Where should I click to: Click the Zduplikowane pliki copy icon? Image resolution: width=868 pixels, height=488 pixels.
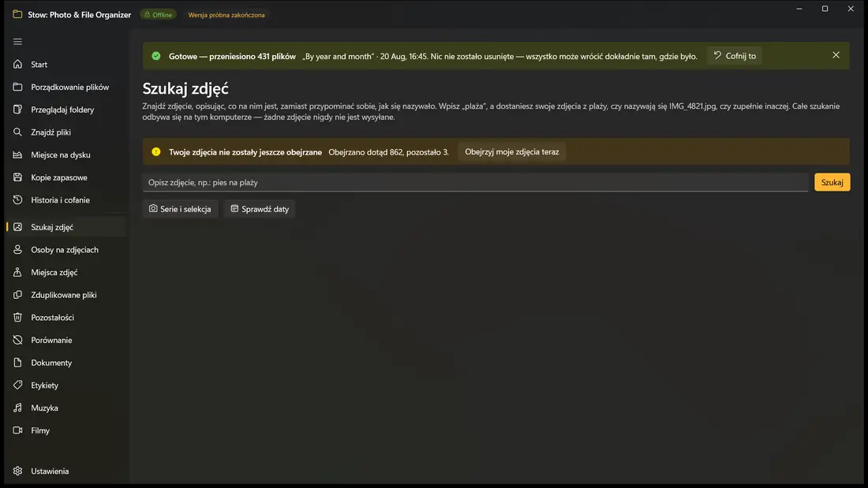(x=17, y=295)
